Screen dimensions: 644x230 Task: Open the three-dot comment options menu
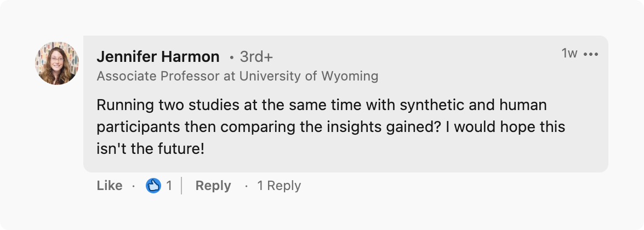coord(591,54)
